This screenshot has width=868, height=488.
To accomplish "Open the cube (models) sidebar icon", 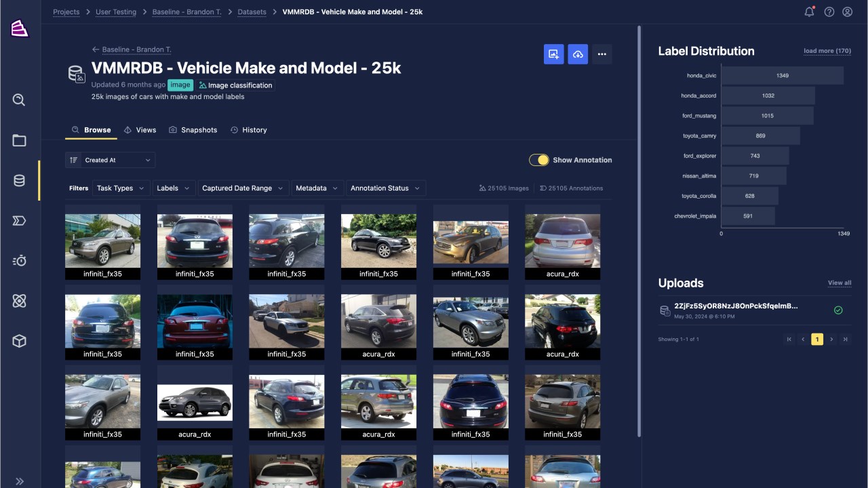I will [19, 341].
